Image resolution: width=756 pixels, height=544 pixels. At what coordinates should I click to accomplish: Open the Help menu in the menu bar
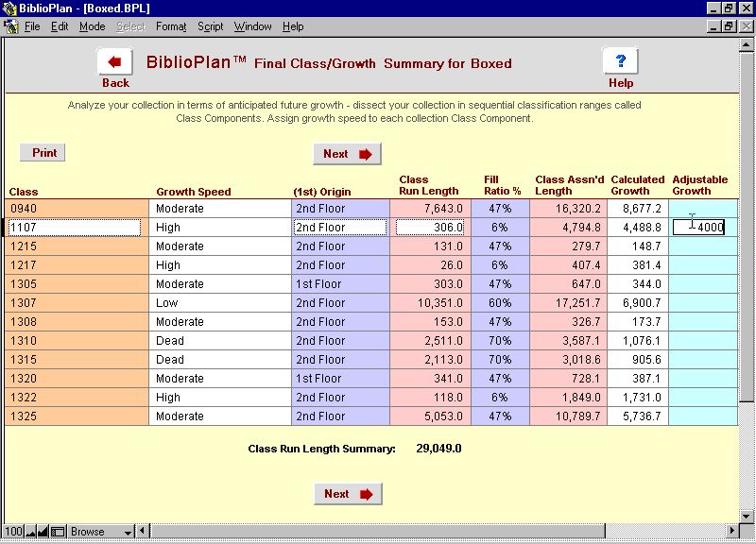coord(293,26)
